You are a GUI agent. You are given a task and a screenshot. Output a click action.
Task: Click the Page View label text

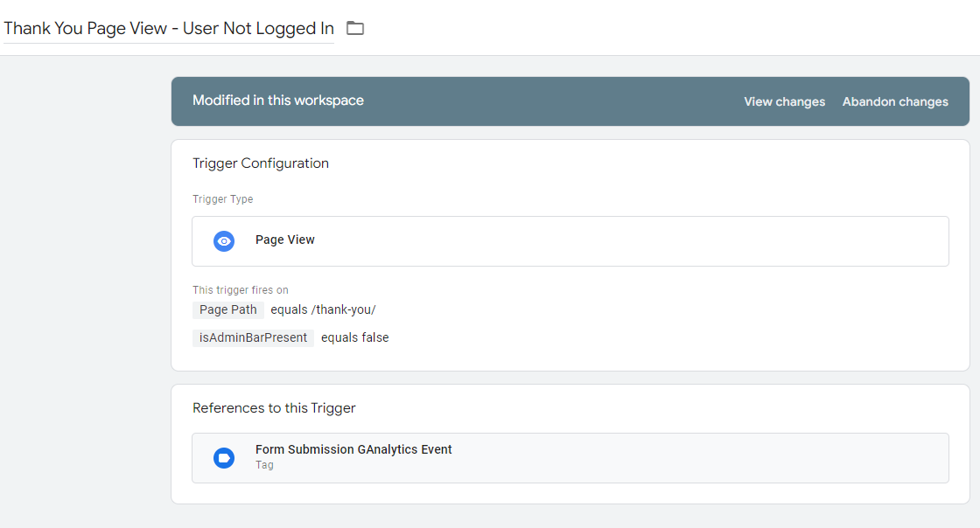(284, 240)
